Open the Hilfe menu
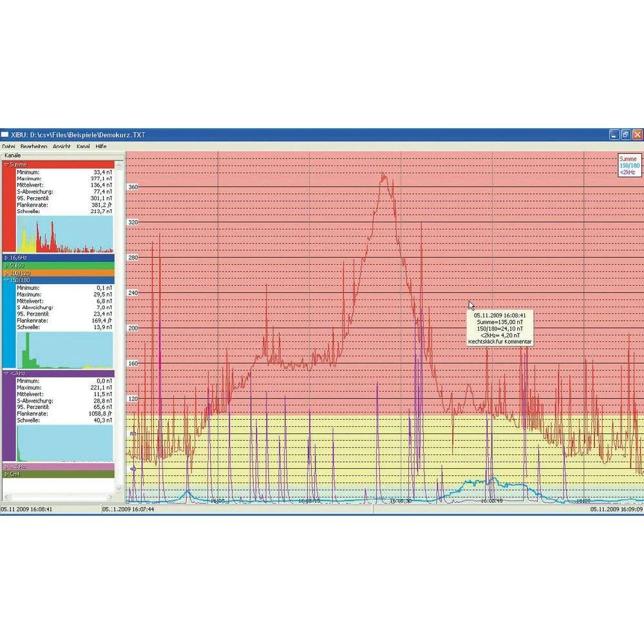Image resolution: width=644 pixels, height=644 pixels. click(101, 147)
